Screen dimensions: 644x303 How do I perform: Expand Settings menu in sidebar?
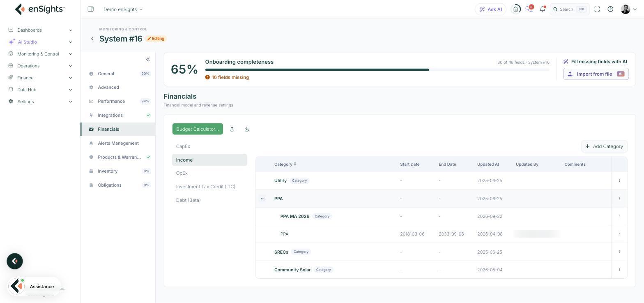tap(40, 102)
